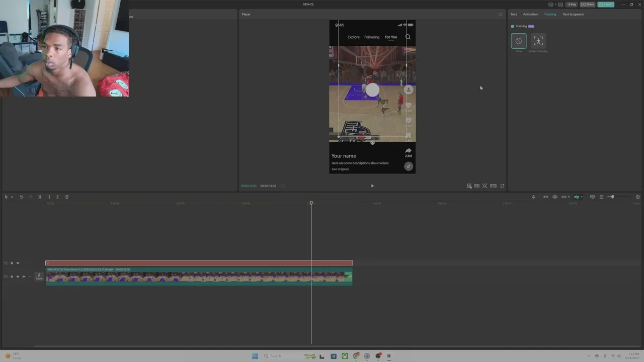Open the layout selector dropdown in title bar

click(555, 4)
